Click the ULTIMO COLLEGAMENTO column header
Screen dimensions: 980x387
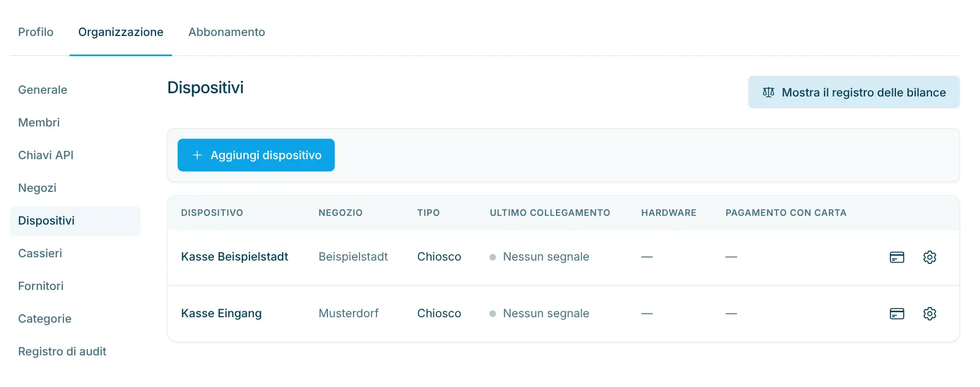click(x=550, y=213)
